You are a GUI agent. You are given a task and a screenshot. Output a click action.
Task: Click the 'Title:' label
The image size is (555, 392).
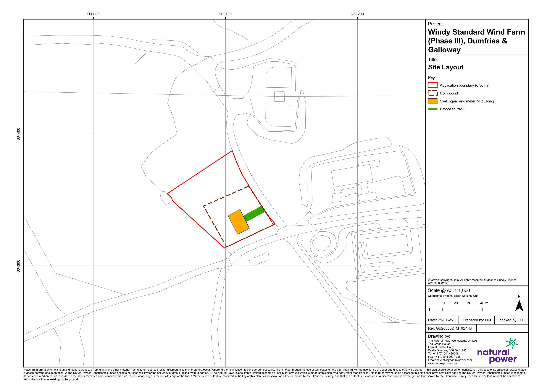[433, 59]
